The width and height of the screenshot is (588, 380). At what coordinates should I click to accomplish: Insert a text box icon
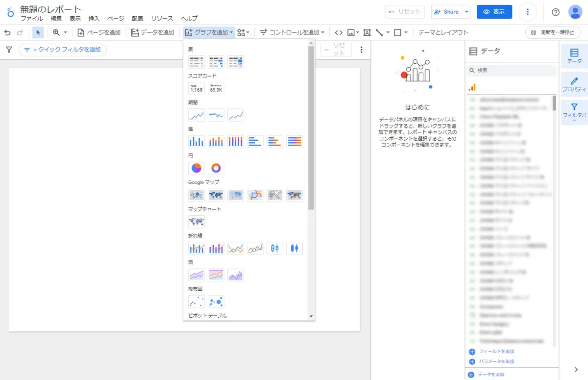point(367,32)
